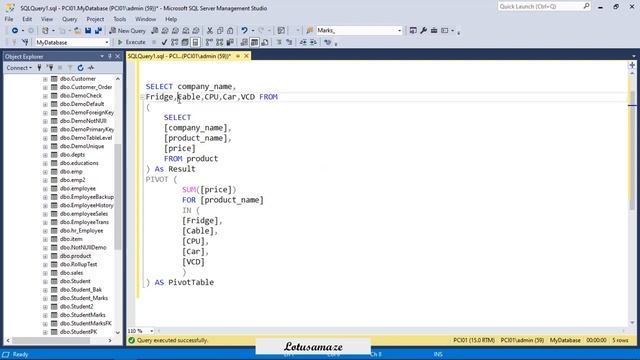
Task: Click the New Query button
Action: click(x=127, y=31)
